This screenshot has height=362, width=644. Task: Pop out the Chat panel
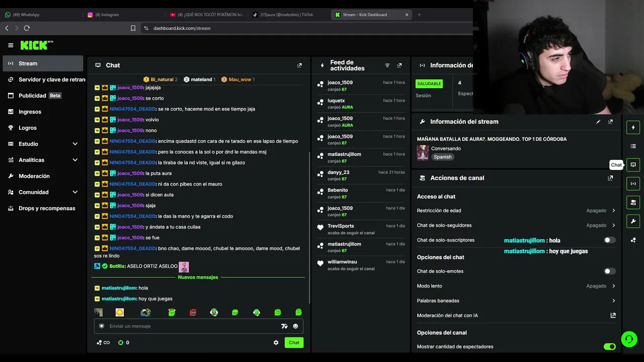[x=299, y=65]
